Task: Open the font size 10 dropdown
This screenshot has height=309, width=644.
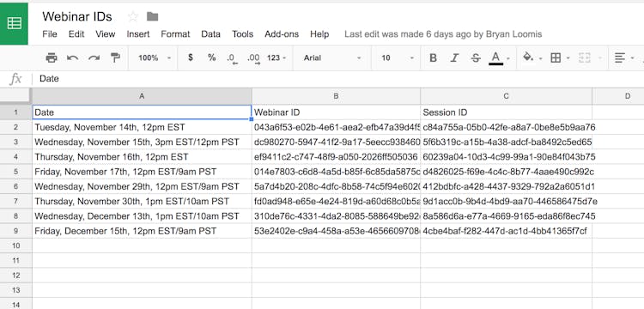Action: point(398,58)
